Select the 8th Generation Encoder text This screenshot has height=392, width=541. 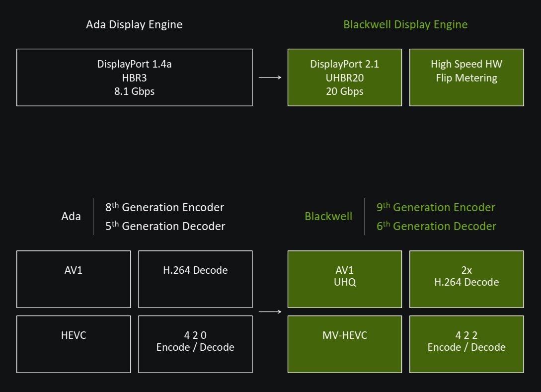[164, 207]
